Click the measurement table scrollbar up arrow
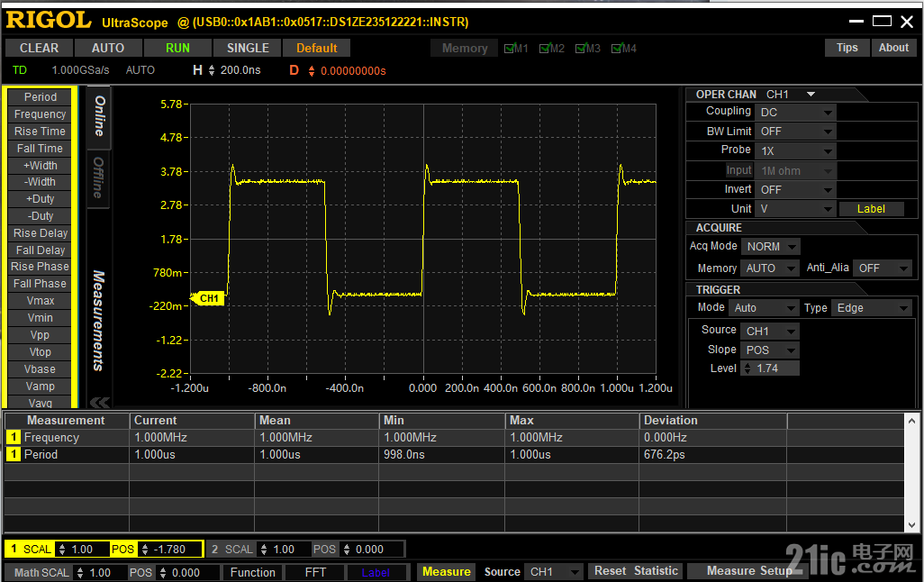The height and width of the screenshot is (582, 924). 911,421
